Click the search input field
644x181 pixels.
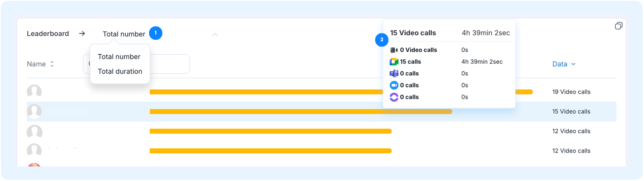coord(136,64)
